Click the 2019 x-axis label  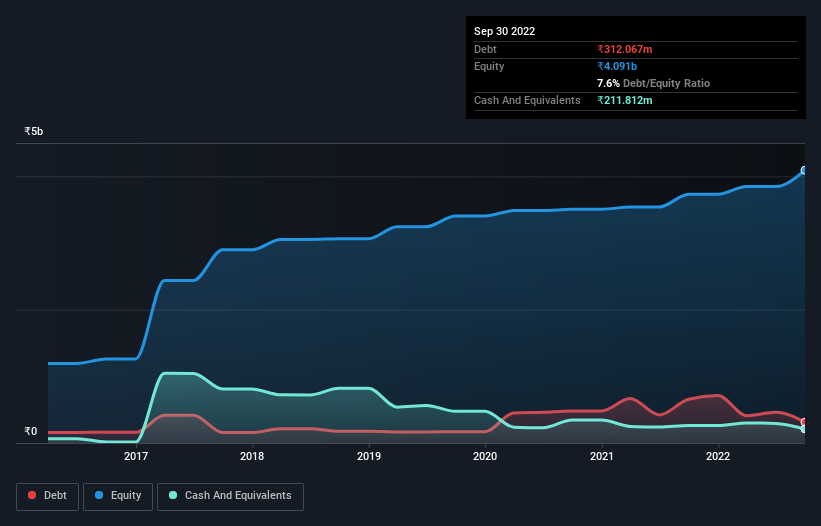click(369, 456)
